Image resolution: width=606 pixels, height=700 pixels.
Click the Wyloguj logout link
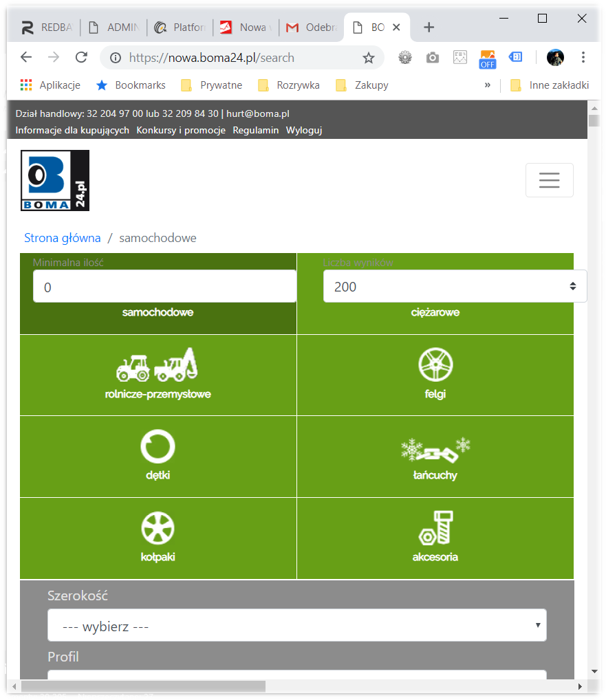point(304,130)
